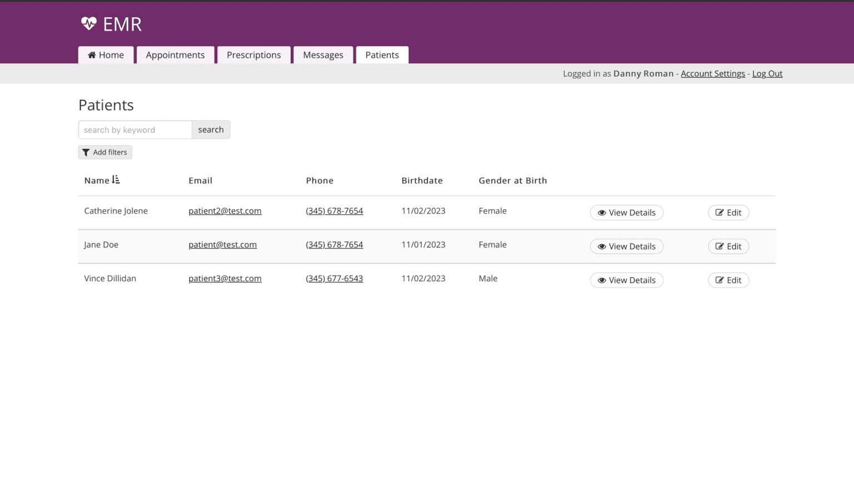This screenshot has height=504, width=854.
Task: Open Account Settings link
Action: point(713,73)
